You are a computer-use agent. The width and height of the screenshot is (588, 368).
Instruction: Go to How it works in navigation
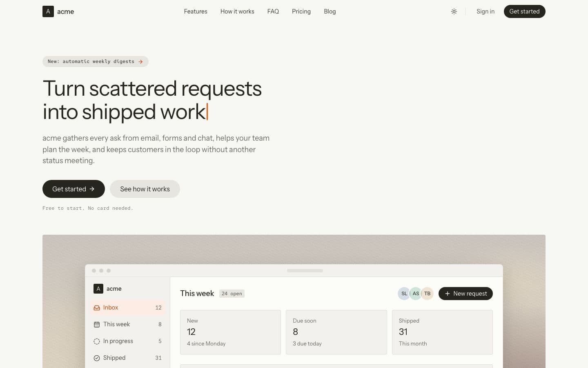pyautogui.click(x=237, y=11)
